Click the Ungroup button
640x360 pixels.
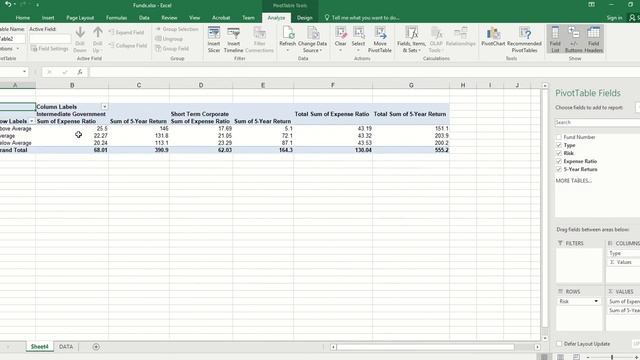169,39
